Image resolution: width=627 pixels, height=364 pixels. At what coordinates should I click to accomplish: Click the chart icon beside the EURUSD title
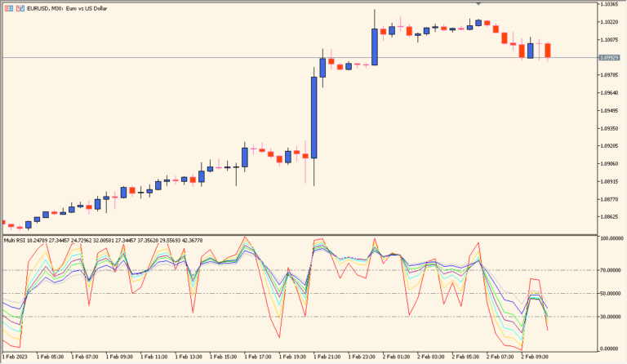coord(16,6)
